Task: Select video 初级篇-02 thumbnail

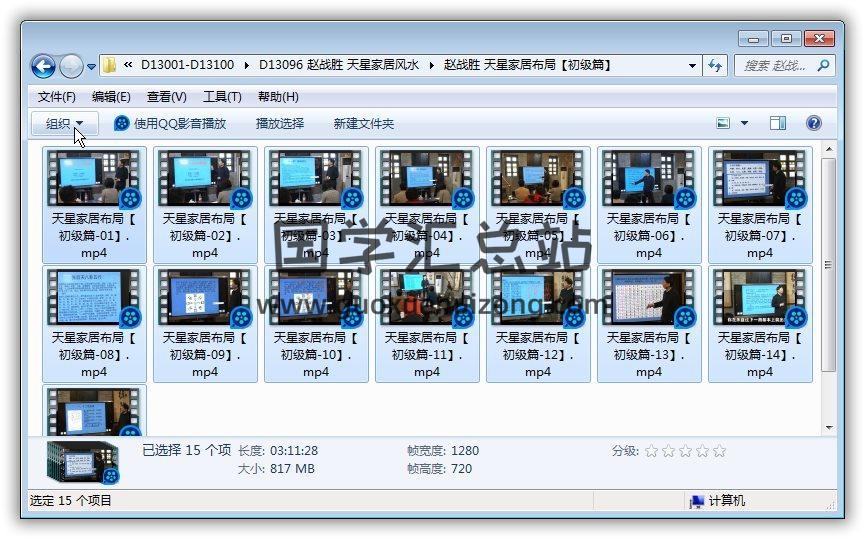Action: pyautogui.click(x=205, y=179)
